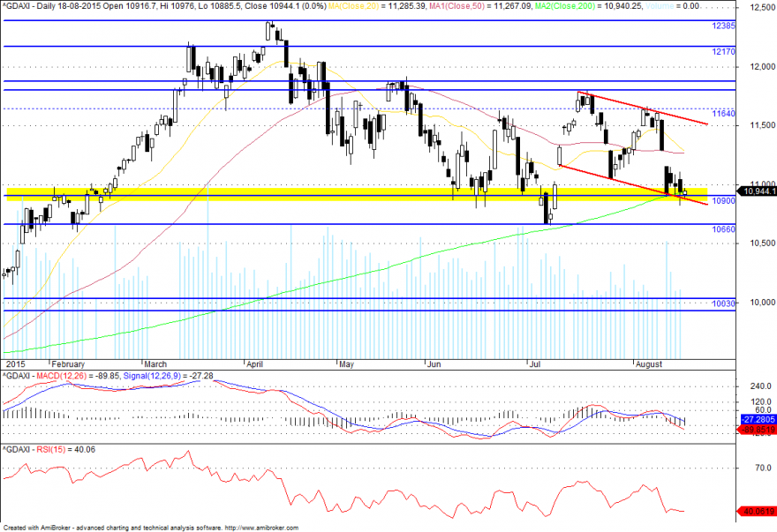Click the 12,000 price axis value
777x532 pixels.
(763, 66)
